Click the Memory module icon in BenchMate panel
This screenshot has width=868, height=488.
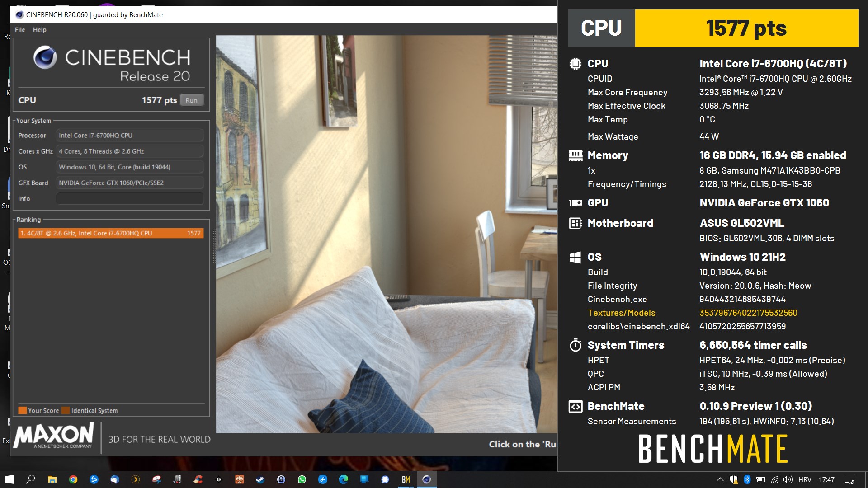click(575, 155)
